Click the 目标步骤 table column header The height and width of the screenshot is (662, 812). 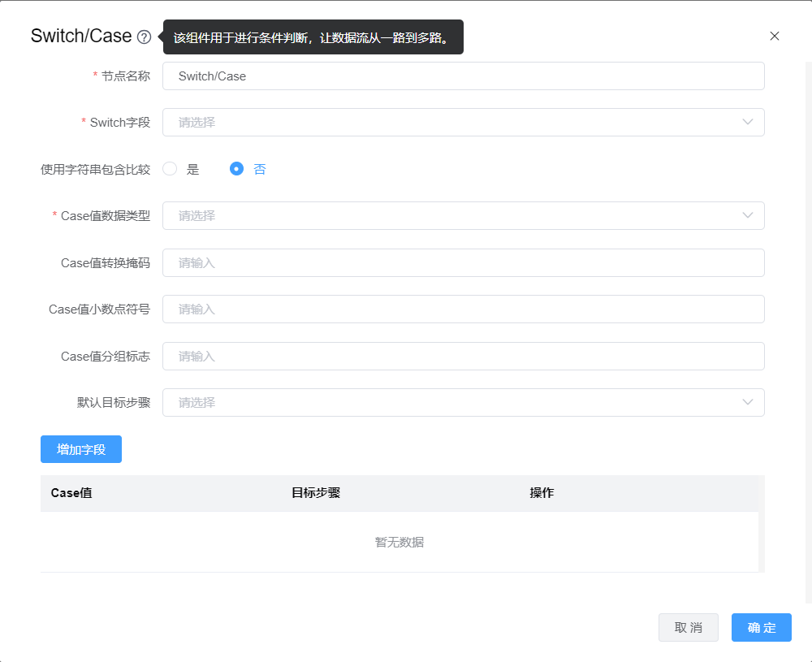click(316, 493)
